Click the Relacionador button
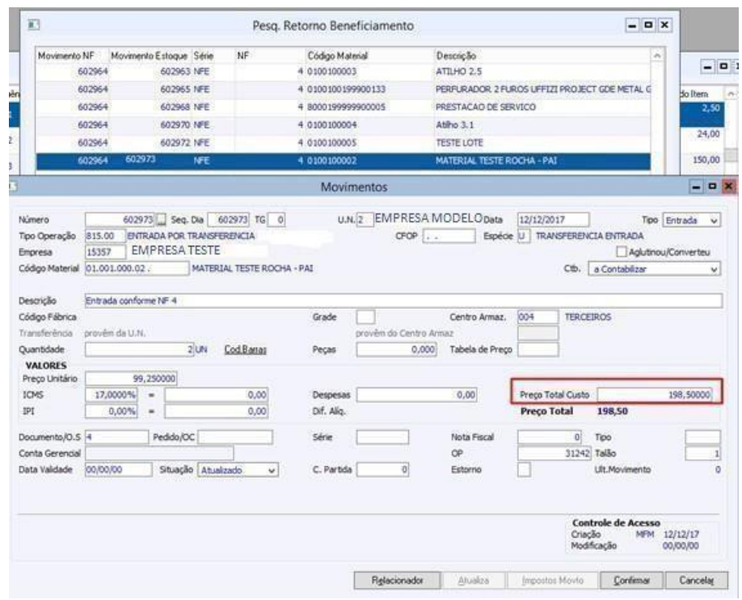Screen dimensions: 742x600 click(397, 580)
